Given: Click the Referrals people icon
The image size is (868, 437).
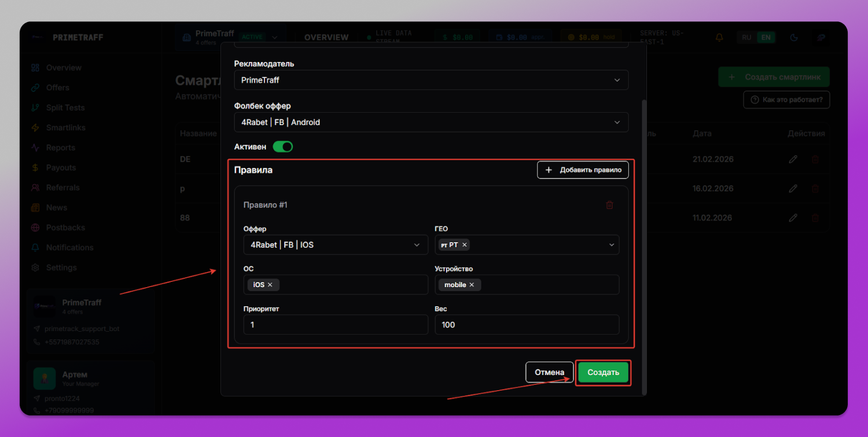Looking at the screenshot, I should click(x=35, y=188).
